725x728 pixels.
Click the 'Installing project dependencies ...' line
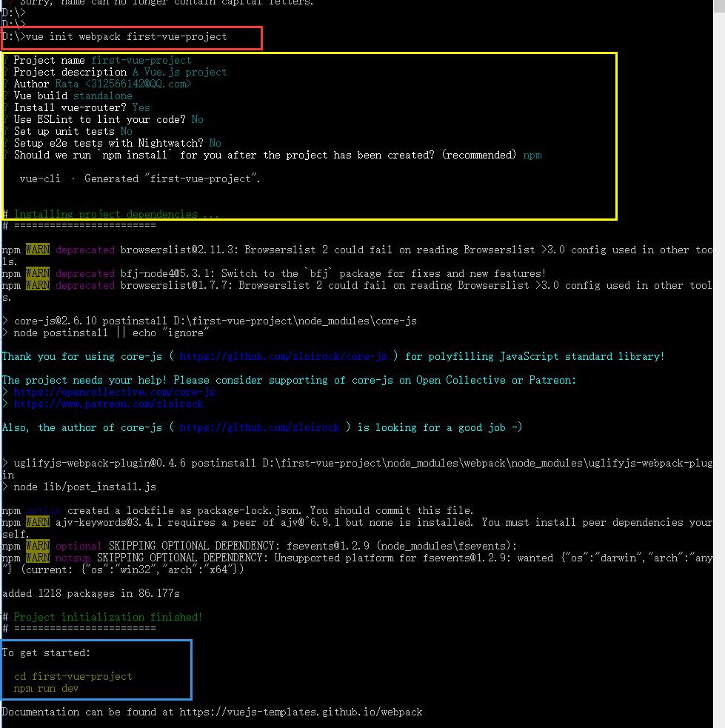click(x=116, y=214)
